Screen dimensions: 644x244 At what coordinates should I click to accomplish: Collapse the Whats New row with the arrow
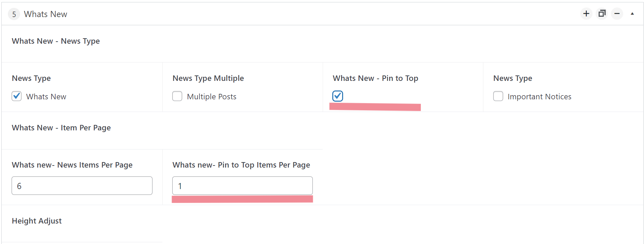(632, 14)
